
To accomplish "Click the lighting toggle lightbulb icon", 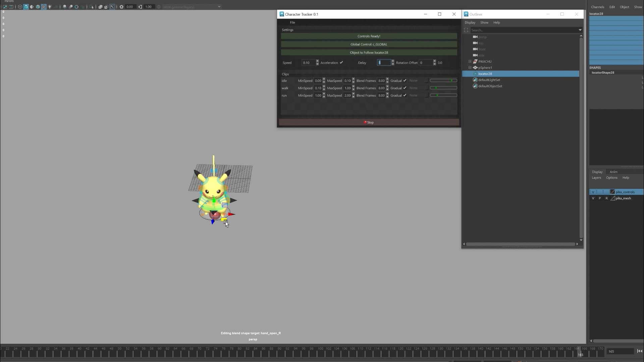I will click(x=50, y=7).
